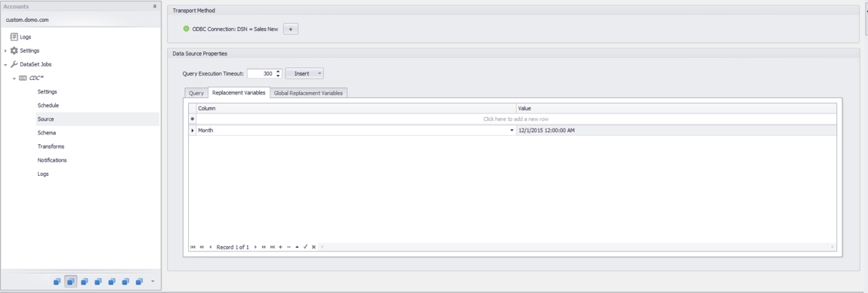Click the pin icon on Accounts panel
Screen dimensions: 868x293
pos(154,6)
